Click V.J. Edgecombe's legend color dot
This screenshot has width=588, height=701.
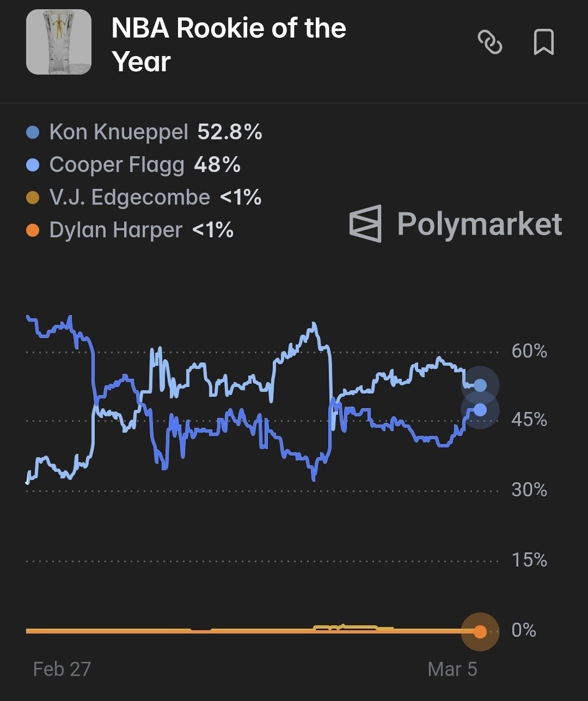pos(33,198)
